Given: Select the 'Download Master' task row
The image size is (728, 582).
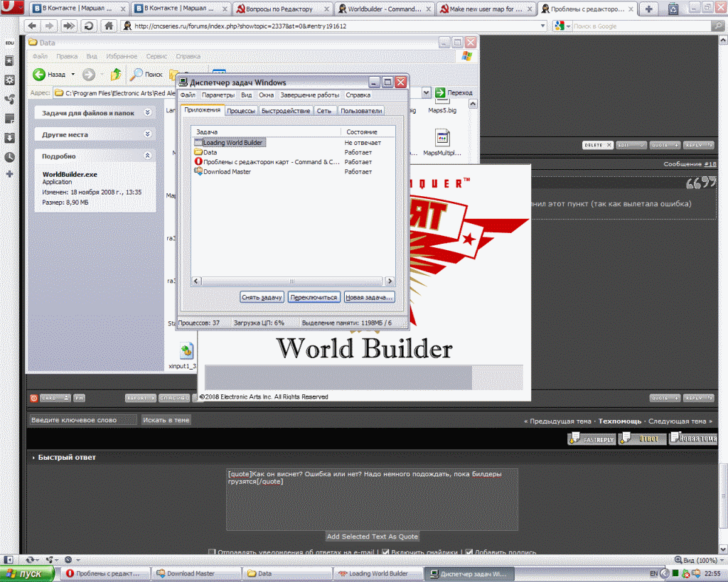Looking at the screenshot, I should pos(294,172).
